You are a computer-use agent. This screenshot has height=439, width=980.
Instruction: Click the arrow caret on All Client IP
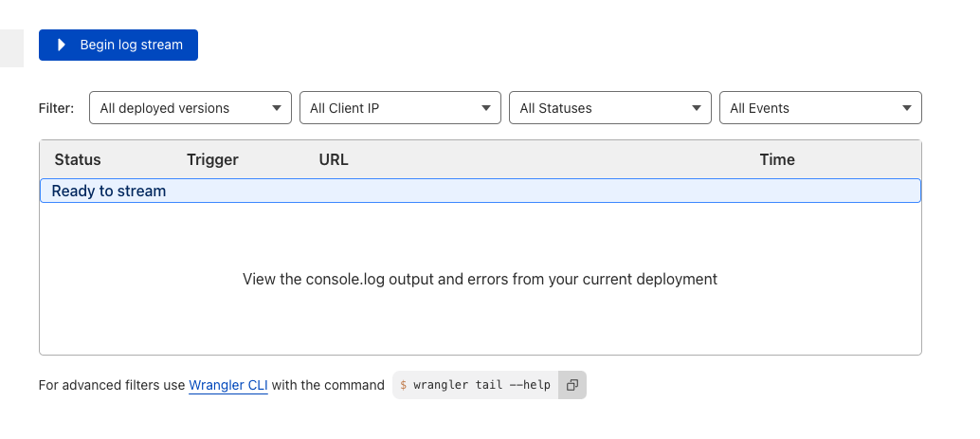485,108
